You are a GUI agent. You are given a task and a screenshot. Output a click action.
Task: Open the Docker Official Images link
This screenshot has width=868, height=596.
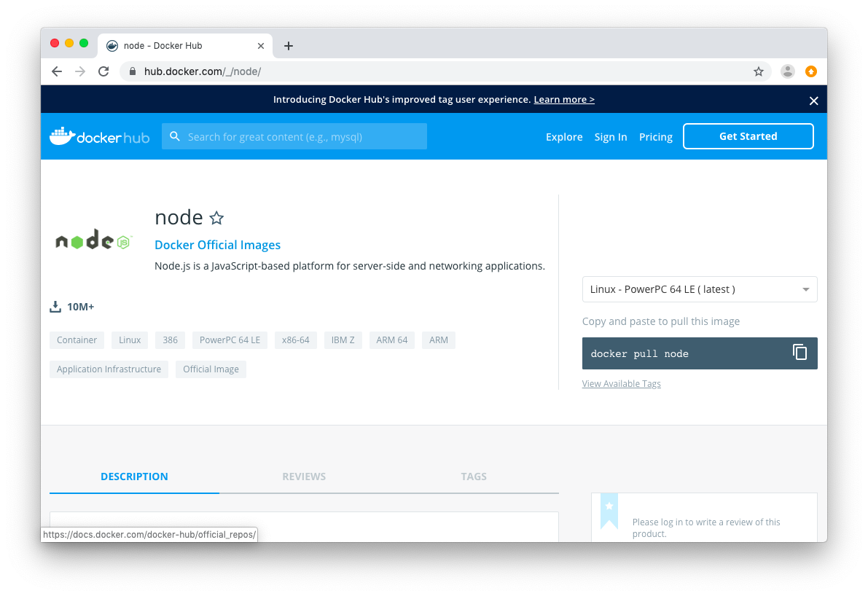click(218, 245)
